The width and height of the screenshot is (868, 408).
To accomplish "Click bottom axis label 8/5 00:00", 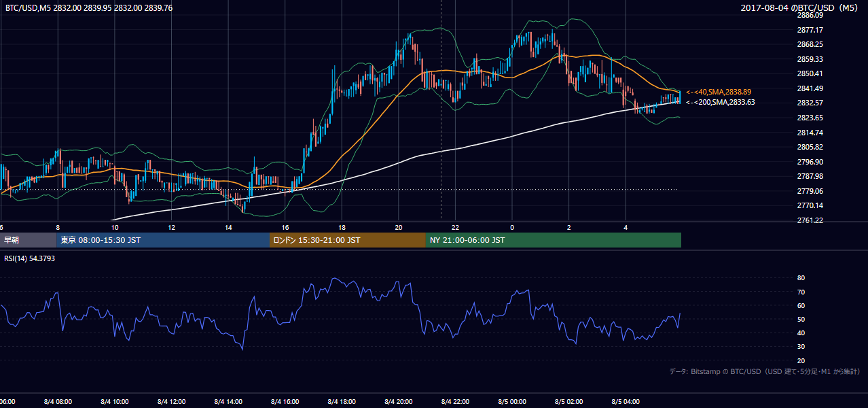I will (x=512, y=402).
